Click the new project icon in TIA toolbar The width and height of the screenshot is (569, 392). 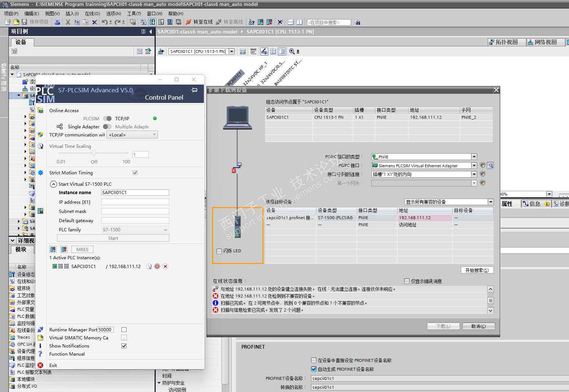8,22
